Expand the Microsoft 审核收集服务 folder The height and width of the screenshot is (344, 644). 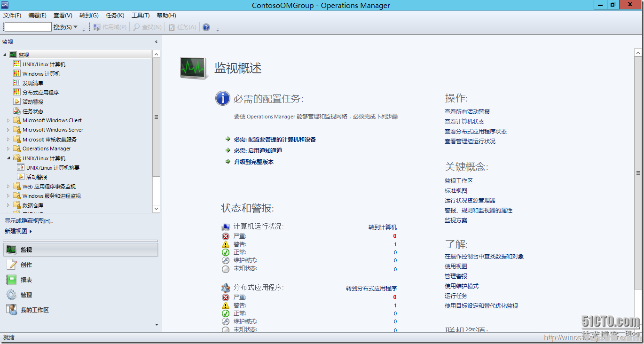click(x=8, y=140)
